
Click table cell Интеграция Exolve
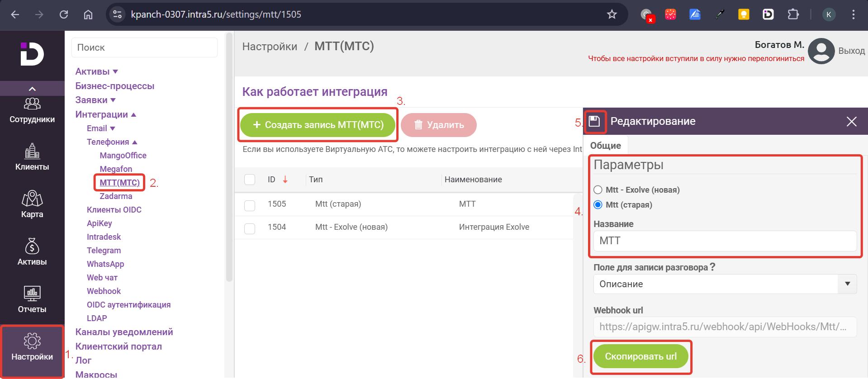(494, 227)
